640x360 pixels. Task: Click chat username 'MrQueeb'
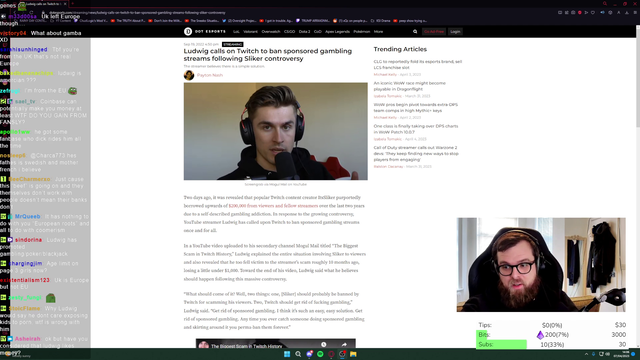tap(27, 216)
